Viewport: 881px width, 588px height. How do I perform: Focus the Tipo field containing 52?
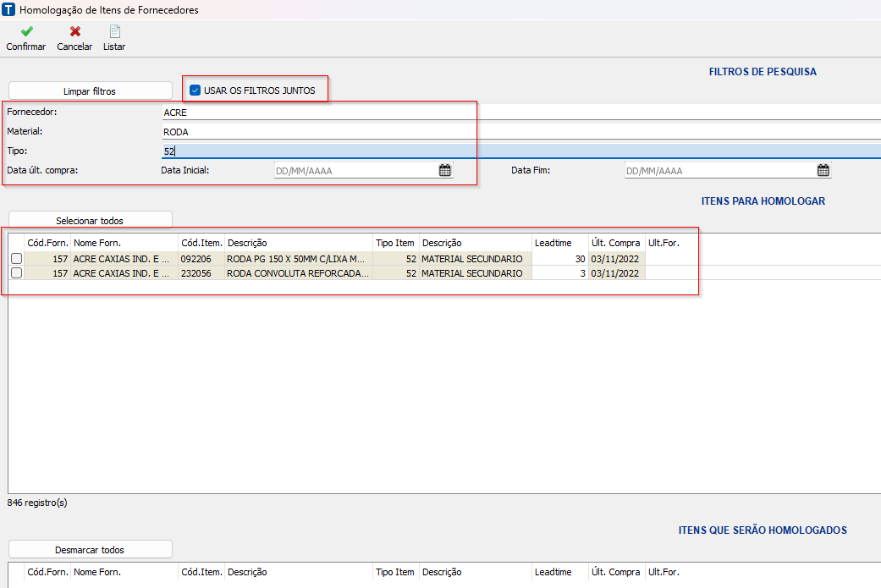coord(508,151)
